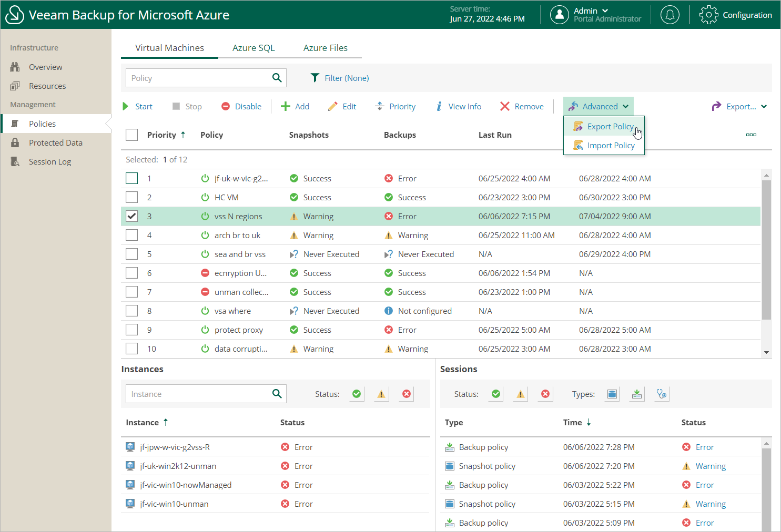
Task: Filter instances by error status icon
Action: [406, 394]
